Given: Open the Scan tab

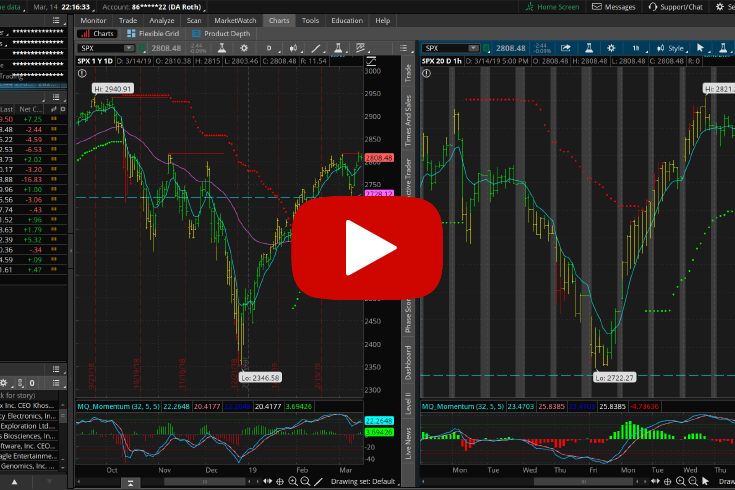Looking at the screenshot, I should click(x=194, y=21).
